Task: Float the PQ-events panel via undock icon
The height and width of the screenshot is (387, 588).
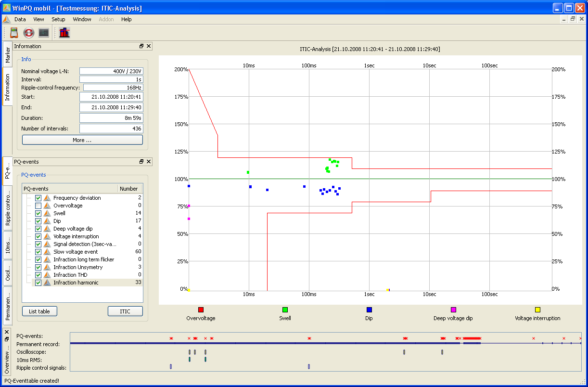Action: point(141,162)
